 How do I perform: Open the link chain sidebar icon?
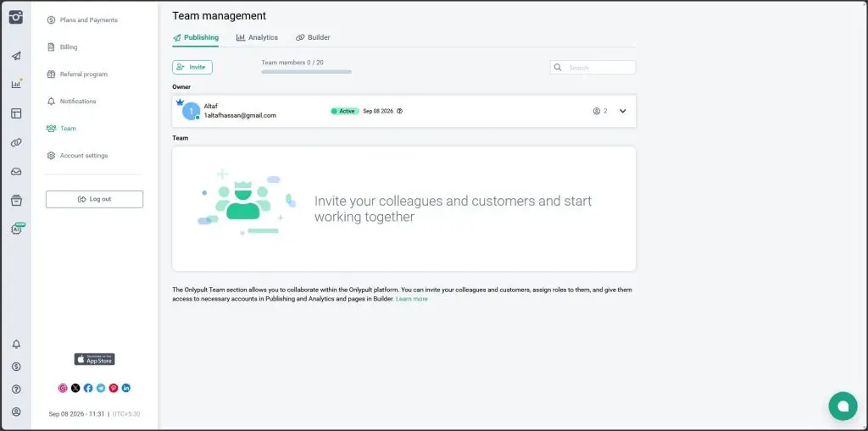click(x=16, y=143)
